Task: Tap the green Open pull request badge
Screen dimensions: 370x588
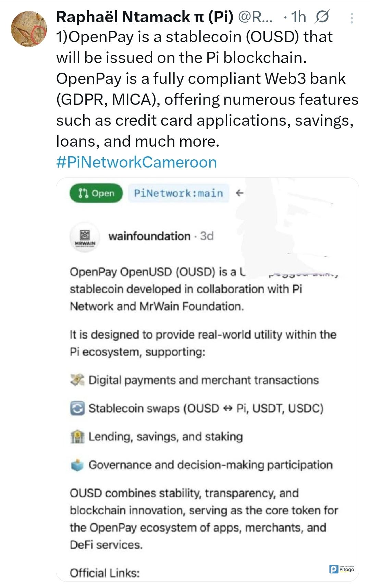Action: (x=96, y=193)
